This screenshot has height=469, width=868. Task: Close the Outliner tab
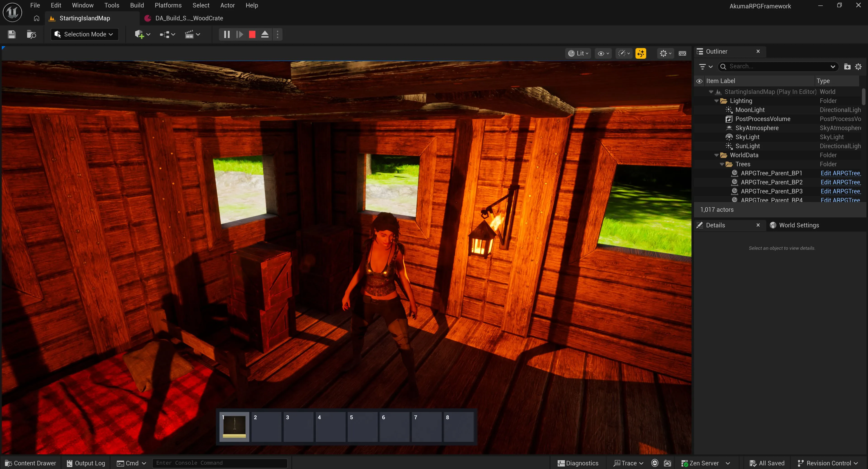pos(758,51)
